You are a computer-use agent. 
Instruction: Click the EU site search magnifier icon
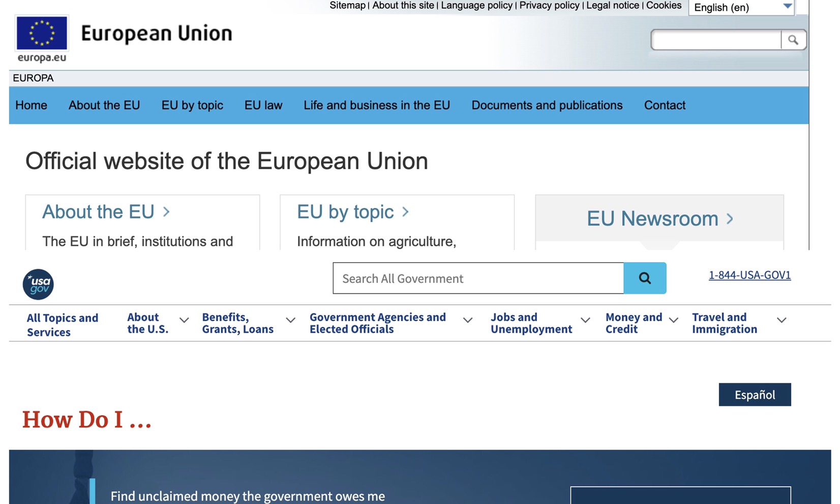pyautogui.click(x=793, y=40)
